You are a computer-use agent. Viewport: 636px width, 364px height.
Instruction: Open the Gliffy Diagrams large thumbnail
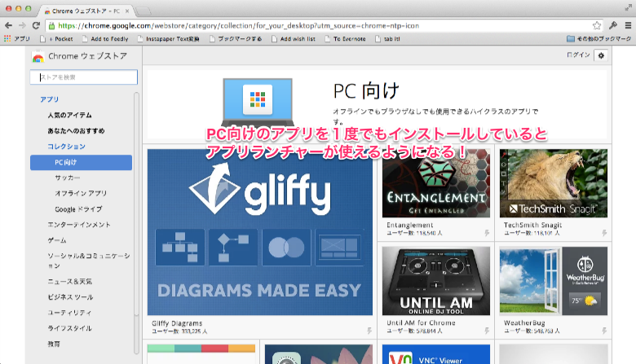[260, 232]
